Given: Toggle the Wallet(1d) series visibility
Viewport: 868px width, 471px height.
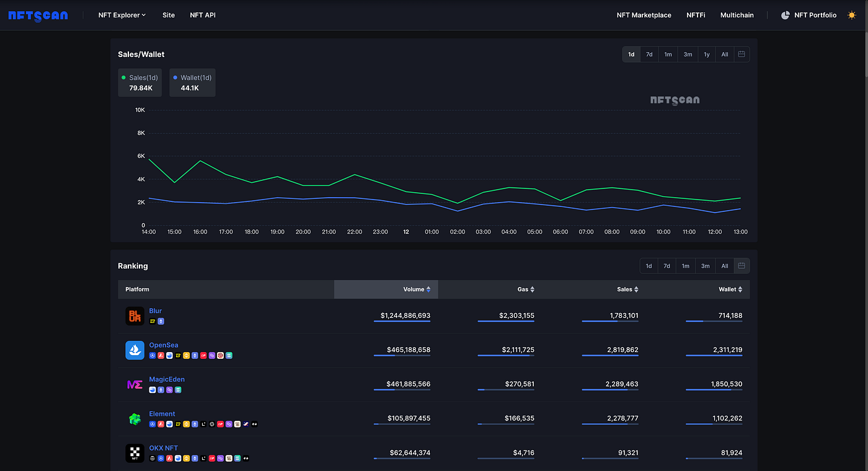Looking at the screenshot, I should pyautogui.click(x=192, y=82).
